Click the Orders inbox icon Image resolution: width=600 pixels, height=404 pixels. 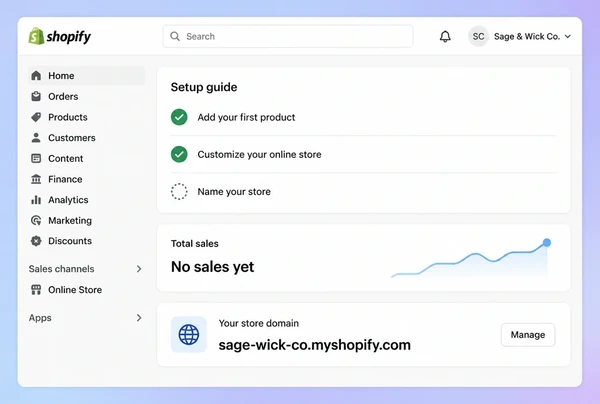tap(36, 96)
